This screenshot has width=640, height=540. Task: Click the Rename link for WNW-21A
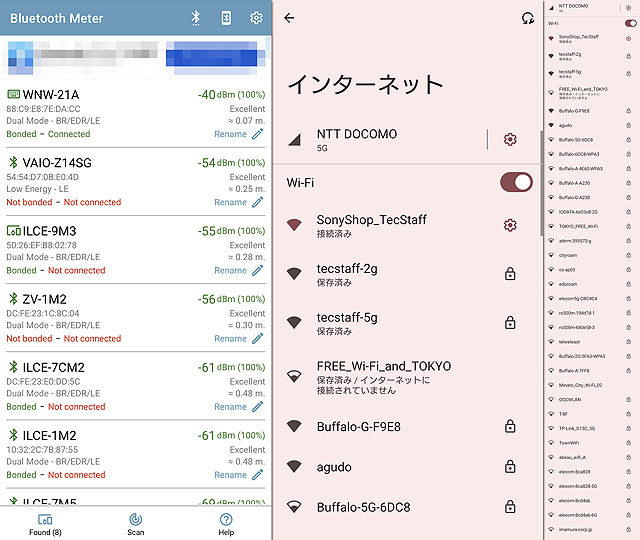pyautogui.click(x=230, y=134)
